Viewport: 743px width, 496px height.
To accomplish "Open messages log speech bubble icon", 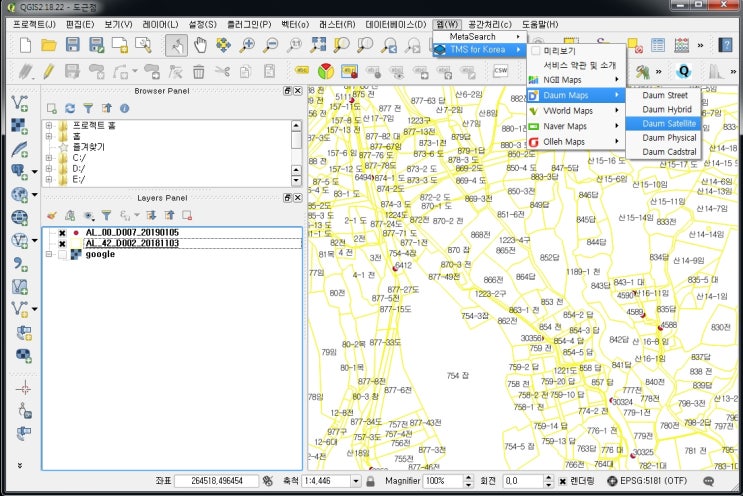I will tap(708, 481).
